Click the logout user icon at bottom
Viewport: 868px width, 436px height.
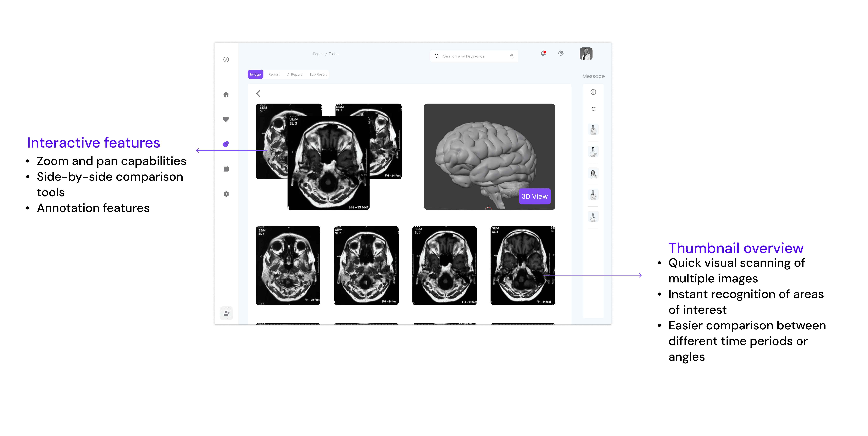point(226,313)
